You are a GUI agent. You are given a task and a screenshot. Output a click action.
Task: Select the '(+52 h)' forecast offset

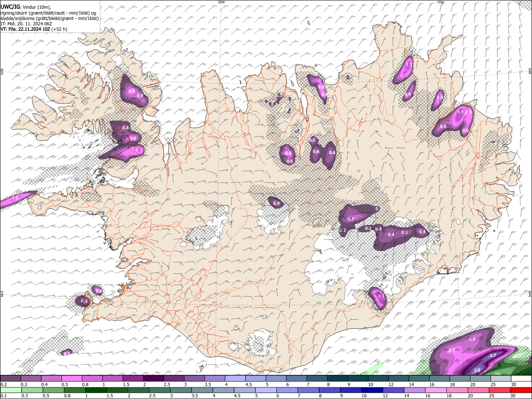(59, 29)
